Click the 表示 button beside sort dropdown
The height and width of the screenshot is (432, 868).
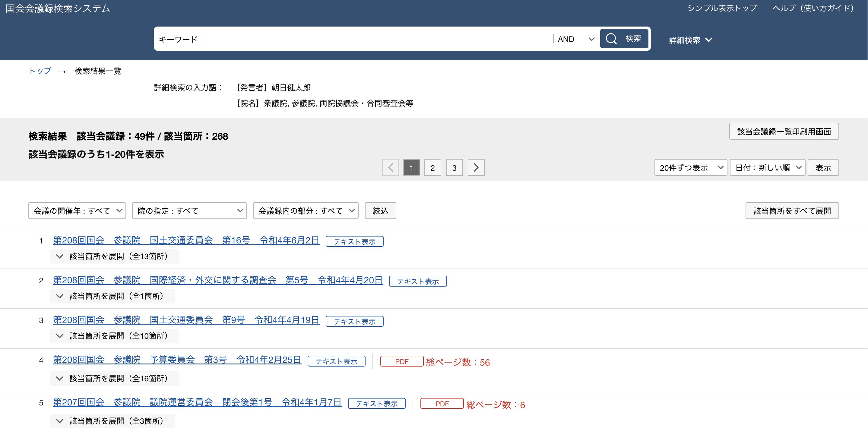click(x=823, y=167)
